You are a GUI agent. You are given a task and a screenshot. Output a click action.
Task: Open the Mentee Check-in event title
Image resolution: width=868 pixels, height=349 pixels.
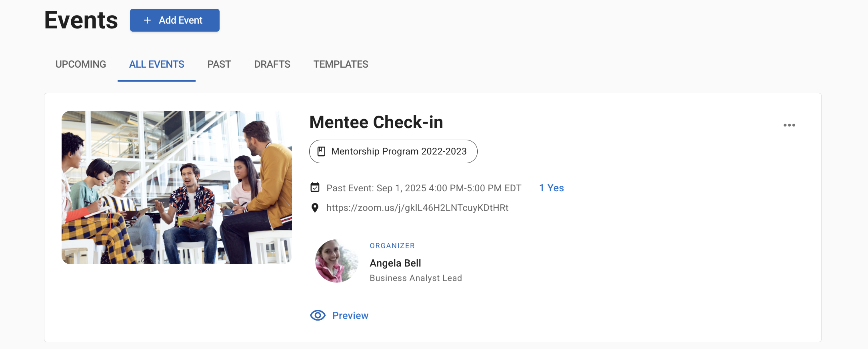(376, 122)
